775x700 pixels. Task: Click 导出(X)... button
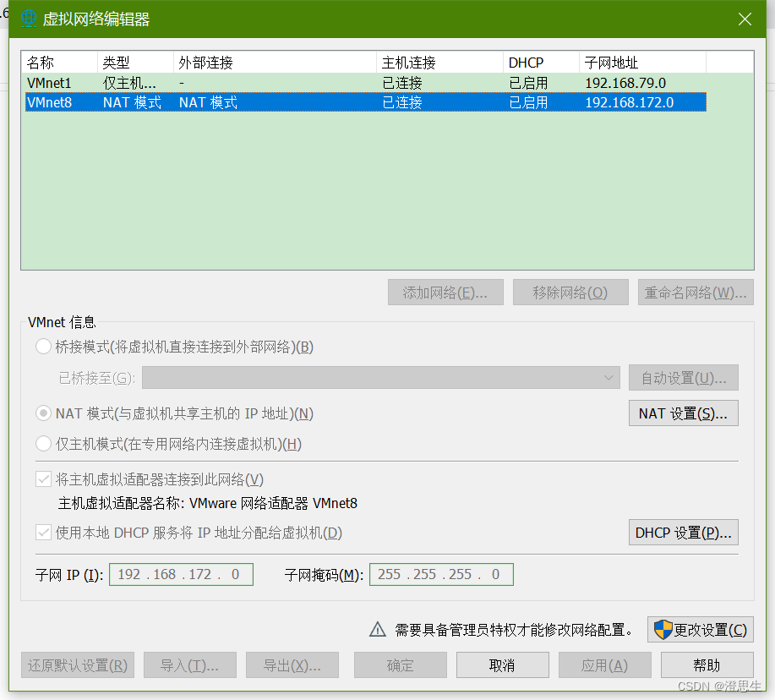point(292,664)
